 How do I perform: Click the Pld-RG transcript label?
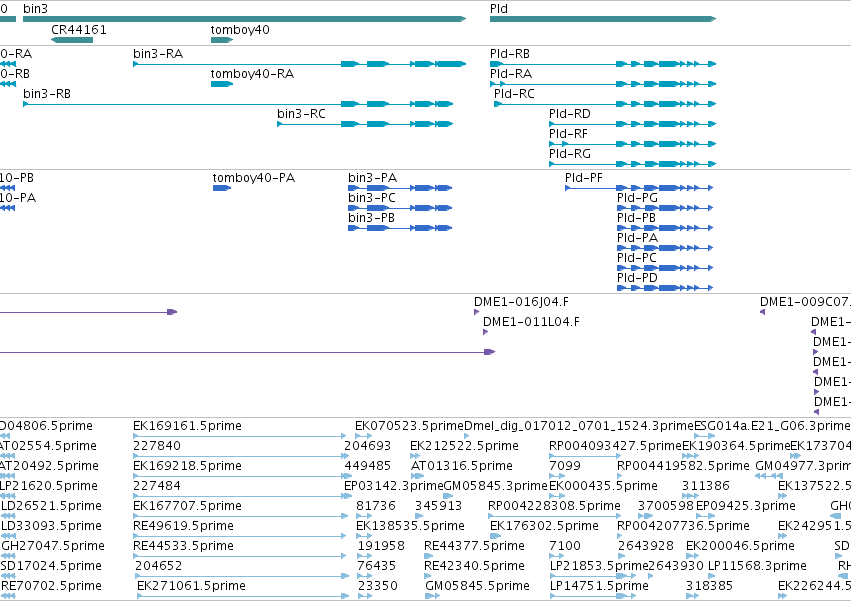[x=570, y=154]
